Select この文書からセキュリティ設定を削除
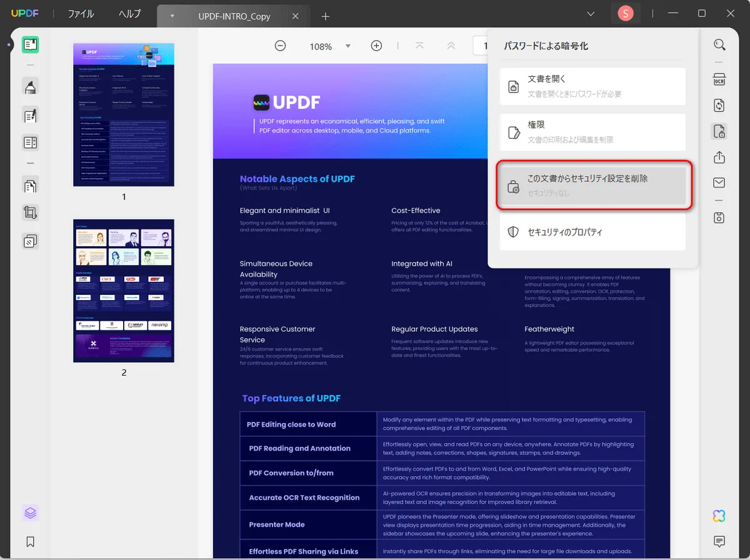Screen dimensions: 750x560 595,185
